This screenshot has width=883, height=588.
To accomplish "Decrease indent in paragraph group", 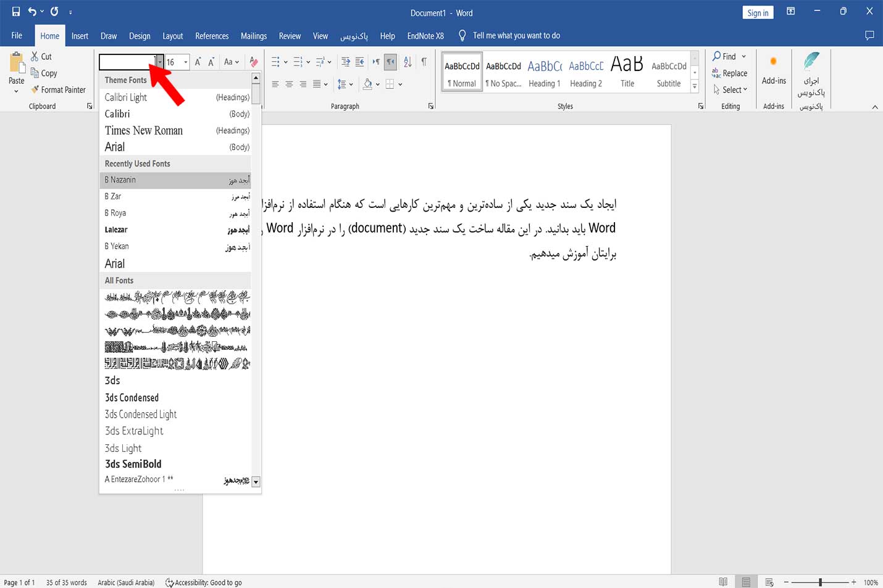I will coord(346,62).
